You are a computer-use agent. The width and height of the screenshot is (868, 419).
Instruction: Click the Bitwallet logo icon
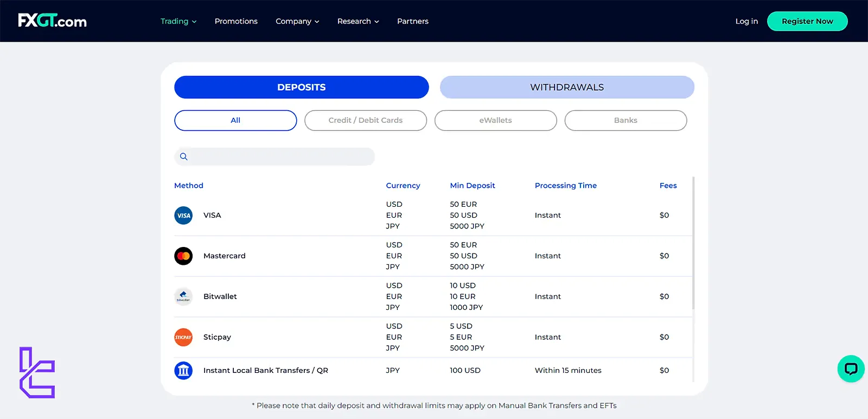[183, 297]
